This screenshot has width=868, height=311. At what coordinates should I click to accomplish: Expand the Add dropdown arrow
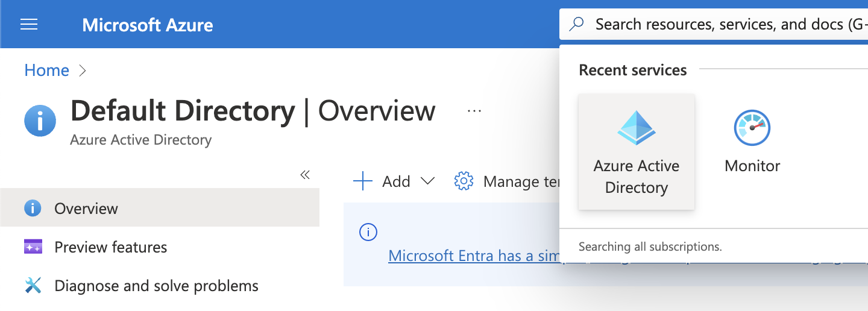[427, 181]
